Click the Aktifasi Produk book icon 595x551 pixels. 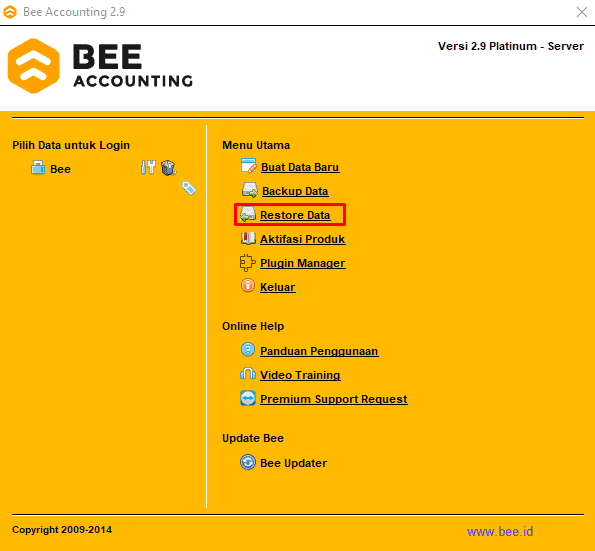coord(248,238)
